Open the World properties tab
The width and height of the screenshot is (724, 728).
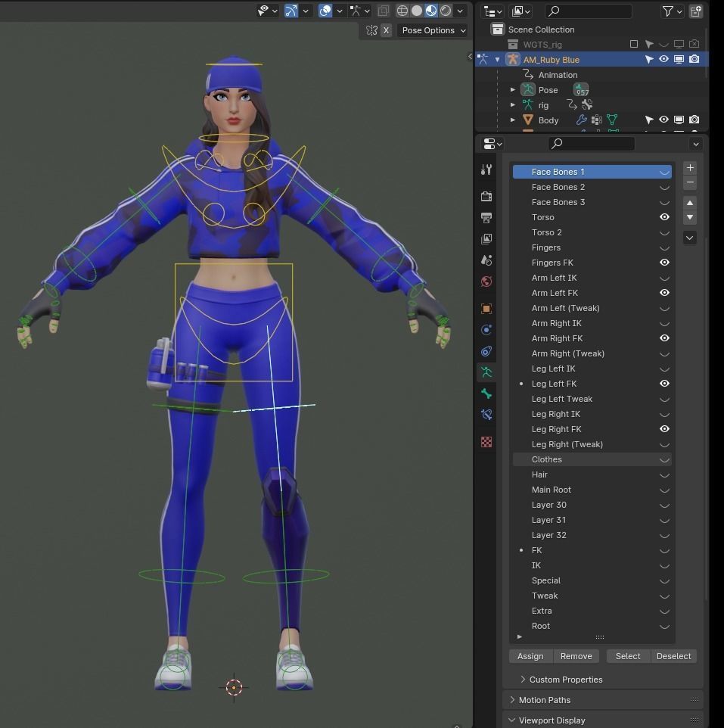pyautogui.click(x=486, y=282)
